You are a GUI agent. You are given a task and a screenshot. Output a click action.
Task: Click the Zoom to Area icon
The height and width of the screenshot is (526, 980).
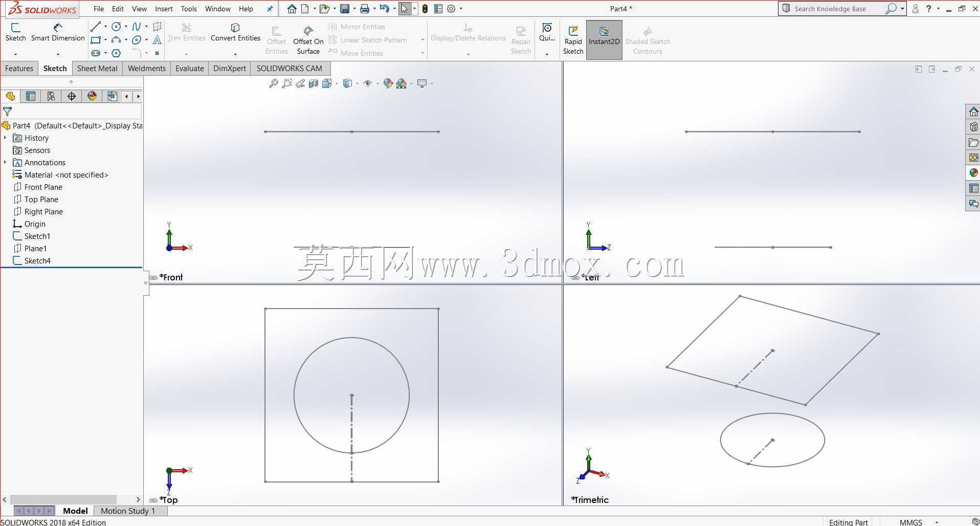click(x=287, y=83)
